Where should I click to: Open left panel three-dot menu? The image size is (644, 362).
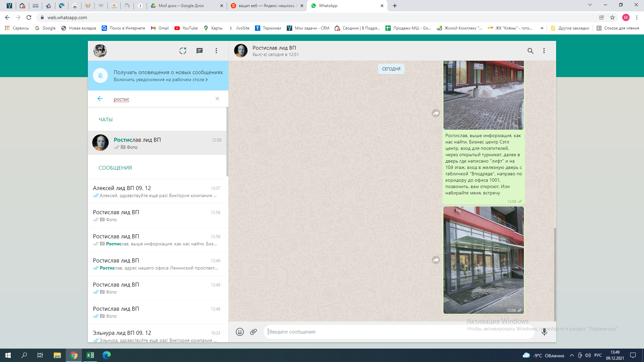tap(216, 51)
